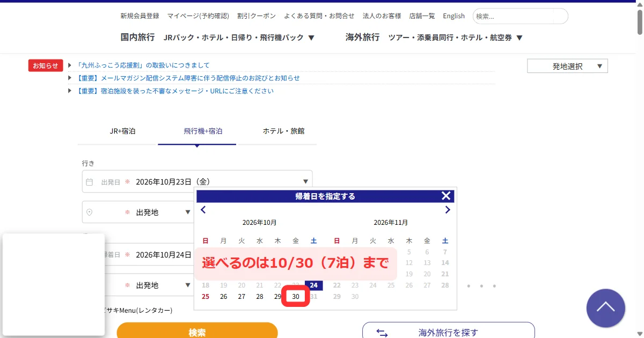644x338 pixels.
Task: Click the 海外旅行 heading text
Action: [362, 37]
